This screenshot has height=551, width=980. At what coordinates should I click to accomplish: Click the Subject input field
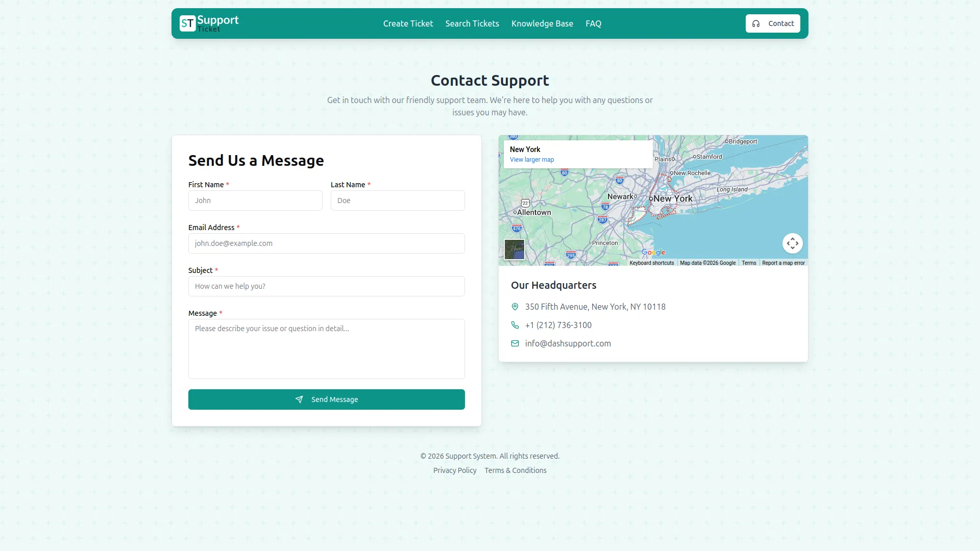pyautogui.click(x=327, y=286)
